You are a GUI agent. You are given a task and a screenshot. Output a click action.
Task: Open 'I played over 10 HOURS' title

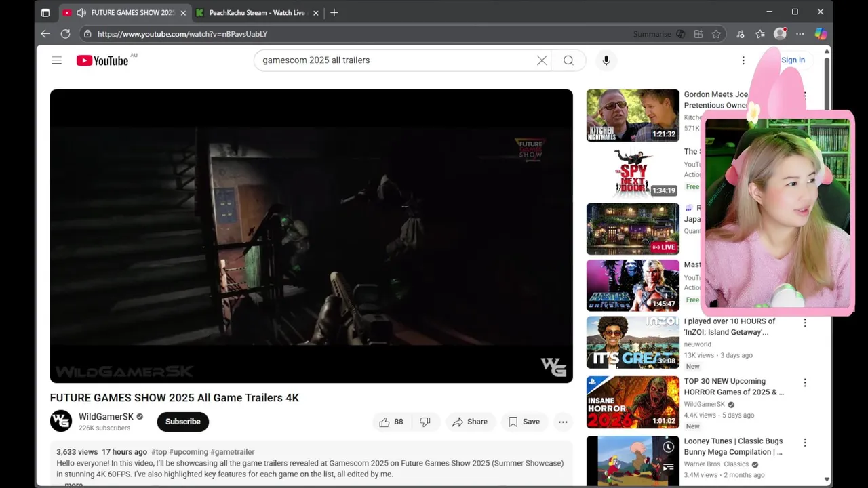tap(730, 327)
